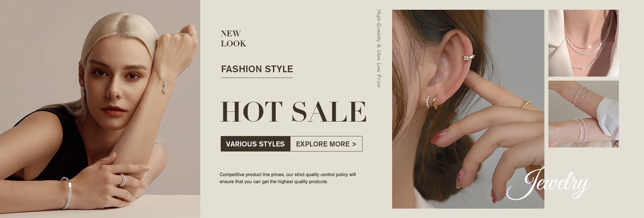
Task: Open the EXPLORE MORE link
Action: pos(326,144)
